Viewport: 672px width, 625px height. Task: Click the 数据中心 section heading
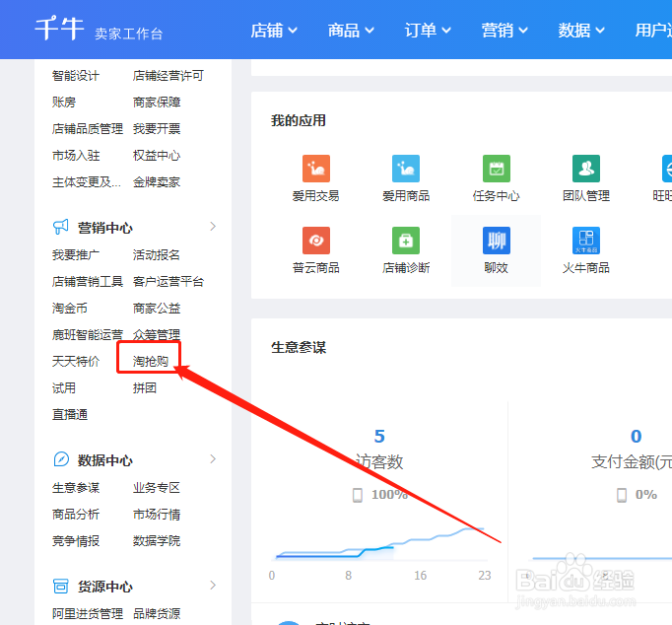click(105, 460)
